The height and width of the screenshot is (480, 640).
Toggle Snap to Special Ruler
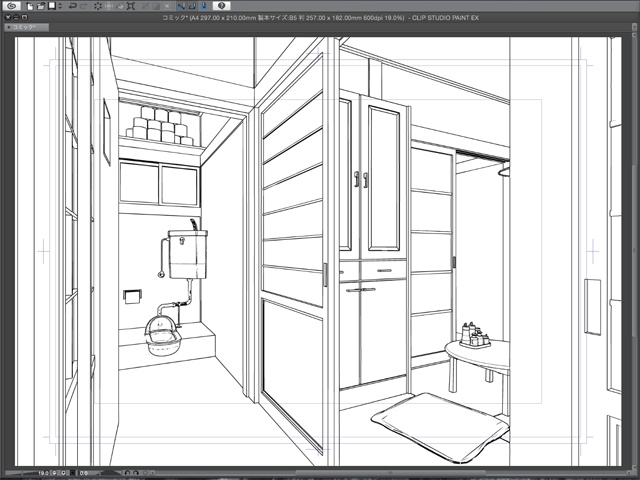click(x=192, y=6)
